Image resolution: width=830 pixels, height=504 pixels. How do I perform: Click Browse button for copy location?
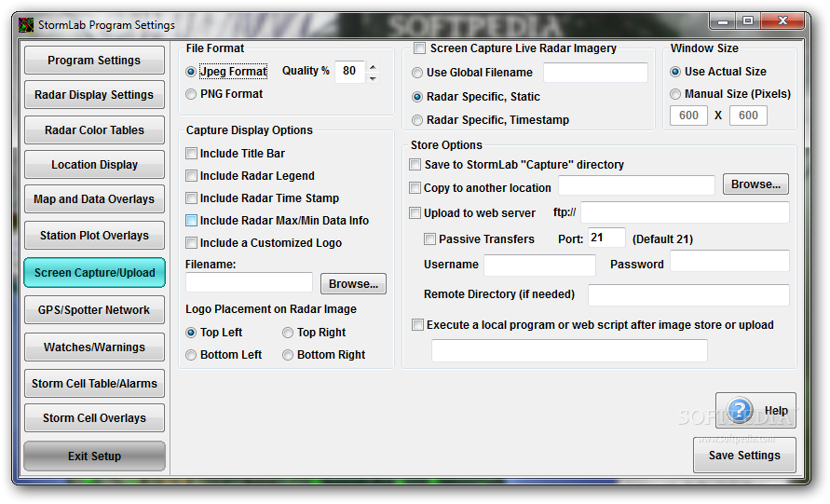click(x=755, y=184)
